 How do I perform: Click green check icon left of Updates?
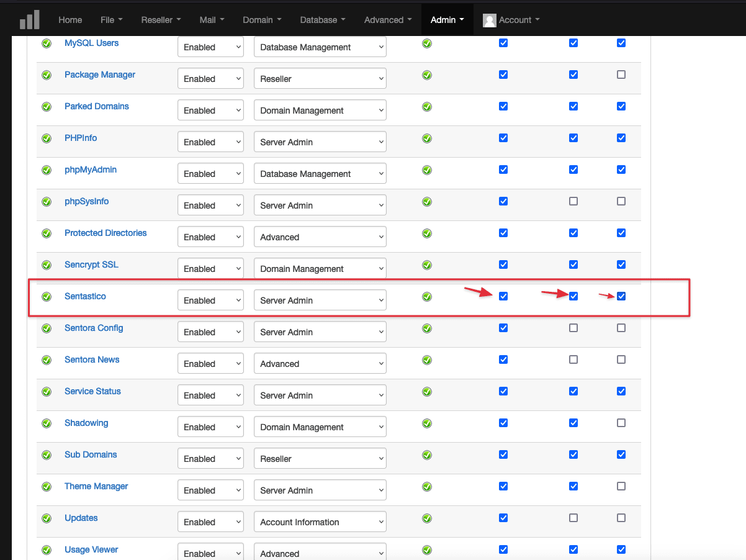[47, 518]
